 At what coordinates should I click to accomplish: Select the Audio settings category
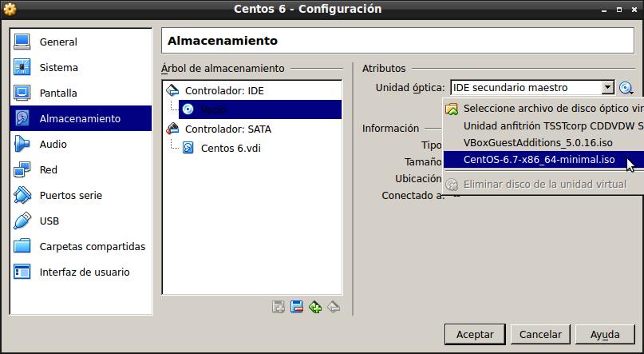pos(53,145)
